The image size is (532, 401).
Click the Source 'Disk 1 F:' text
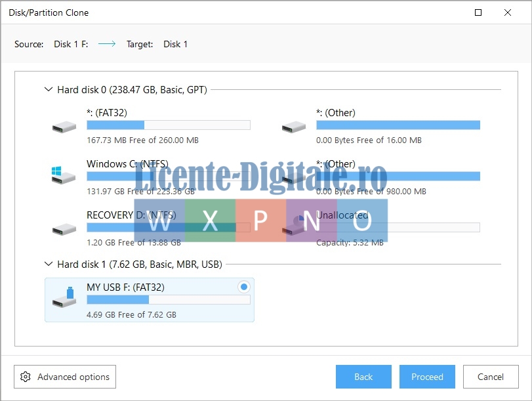coord(71,44)
